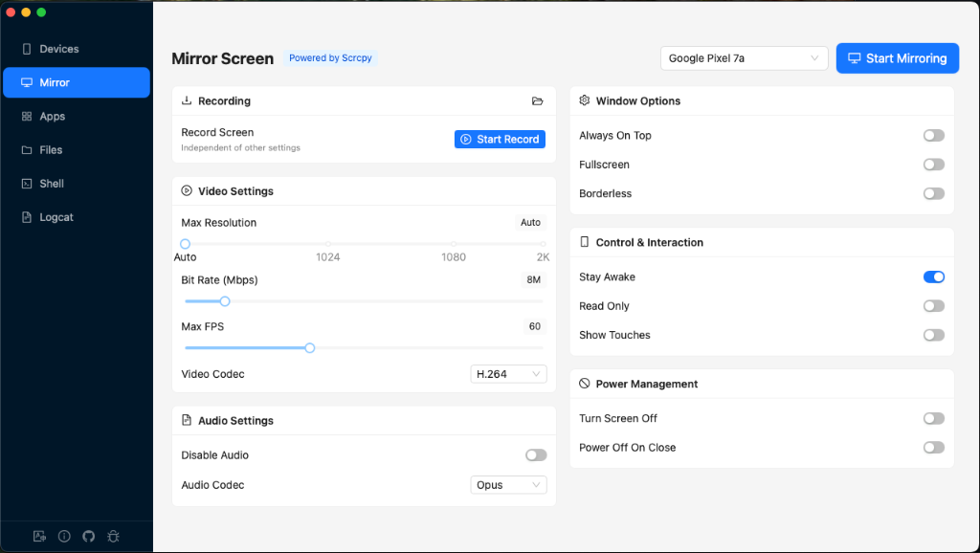Click the Devices phone icon in sidebar
The width and height of the screenshot is (980, 553).
[27, 49]
